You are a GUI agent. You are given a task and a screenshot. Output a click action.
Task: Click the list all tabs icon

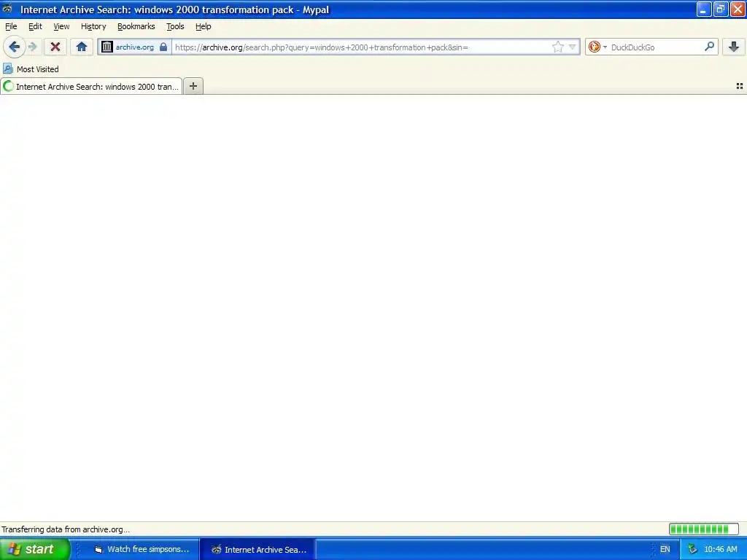tap(740, 86)
